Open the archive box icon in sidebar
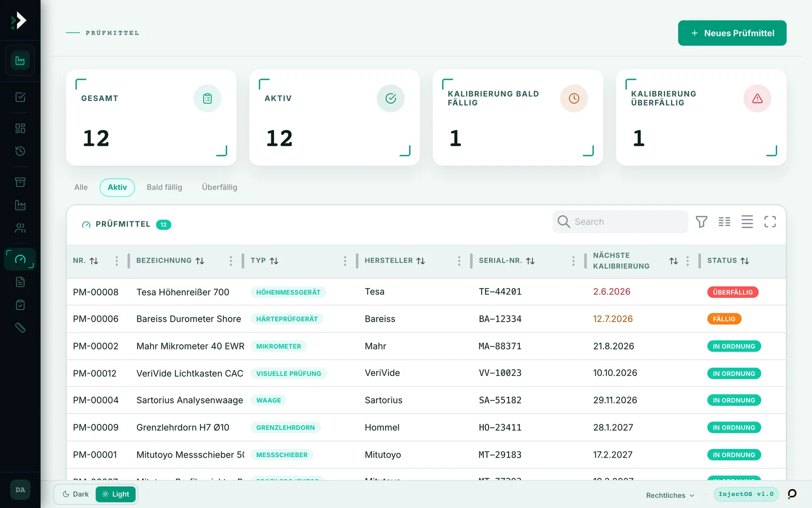The image size is (812, 508). 20,182
